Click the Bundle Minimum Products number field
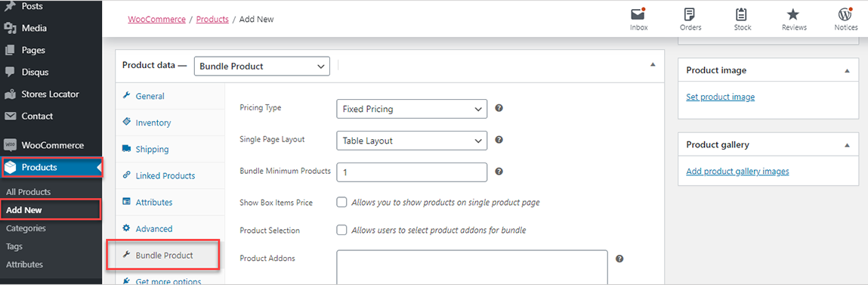The height and width of the screenshot is (285, 868). tap(412, 172)
